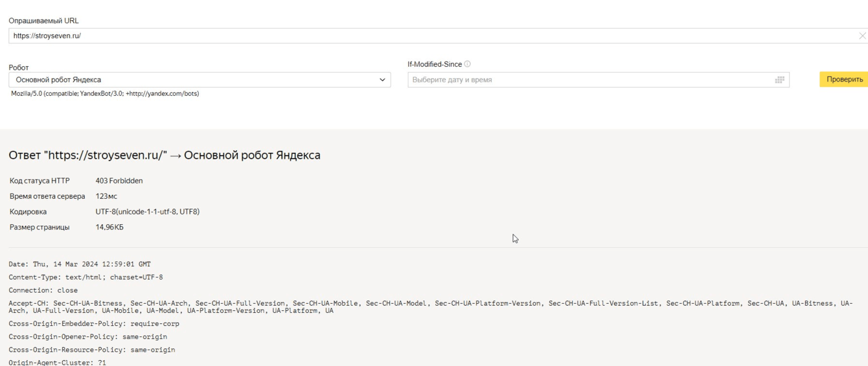868x366 pixels.
Task: Click the Кодировка label
Action: (28, 212)
